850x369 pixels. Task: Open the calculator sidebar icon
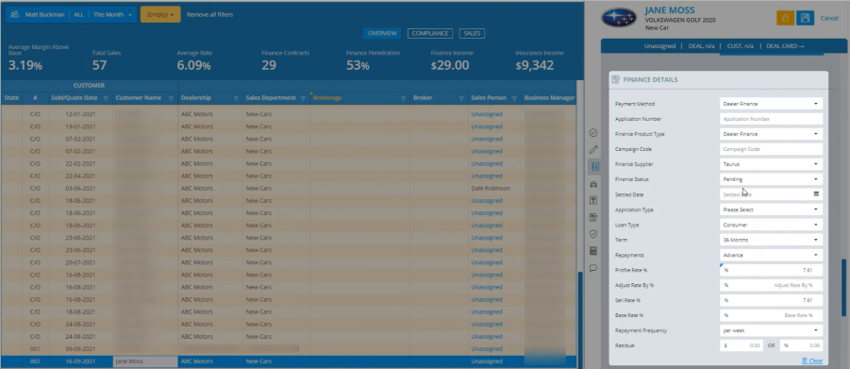(x=593, y=251)
